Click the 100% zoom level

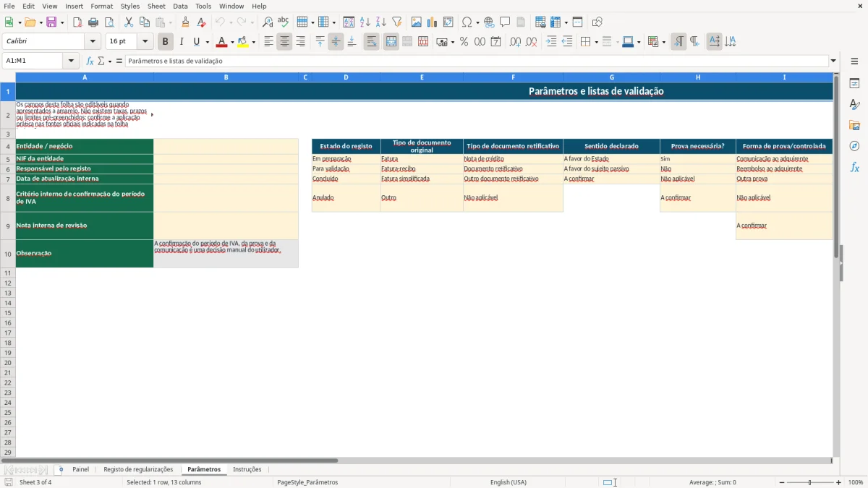point(856,482)
